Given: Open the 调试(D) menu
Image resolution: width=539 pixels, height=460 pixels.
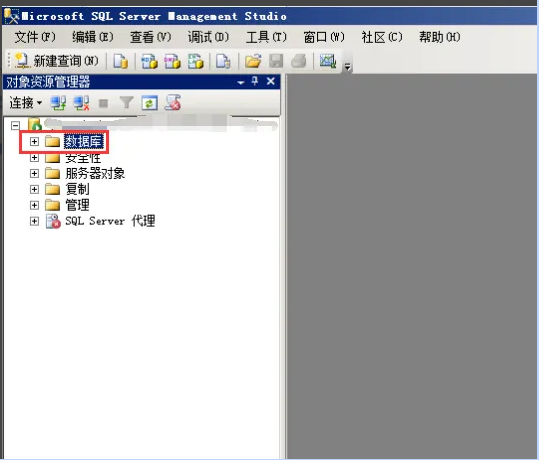Looking at the screenshot, I should pos(208,37).
